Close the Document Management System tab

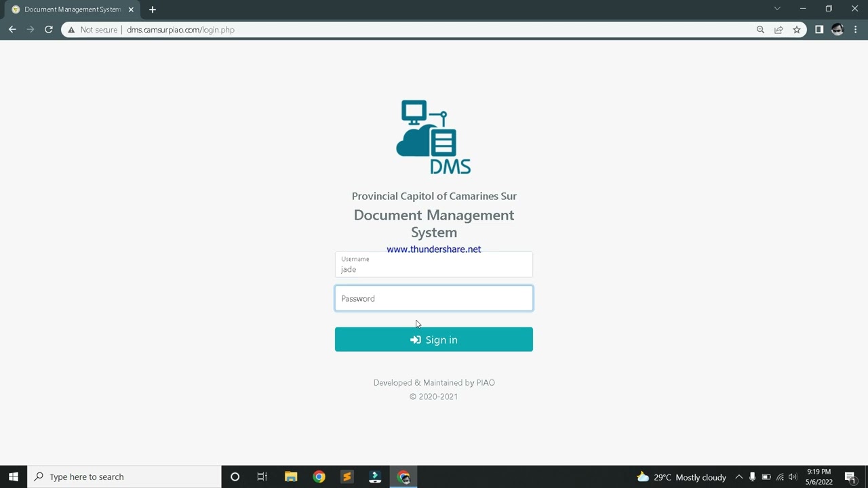[131, 9]
